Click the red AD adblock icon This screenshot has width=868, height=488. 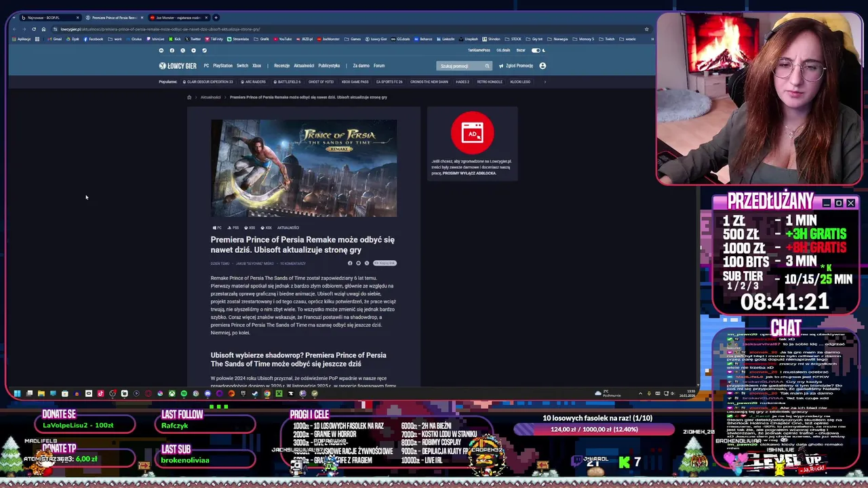point(473,133)
